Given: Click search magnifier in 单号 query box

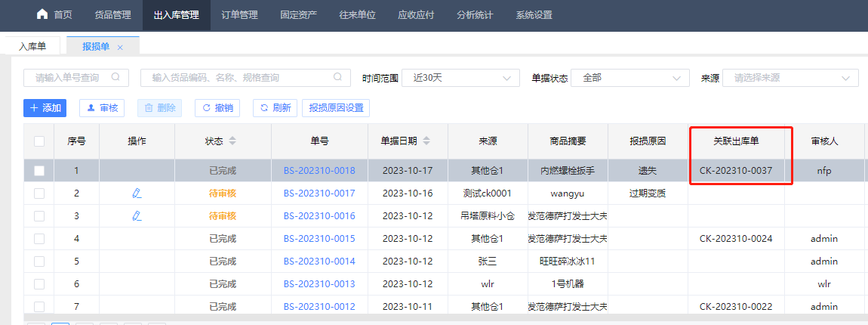Looking at the screenshot, I should tap(115, 77).
